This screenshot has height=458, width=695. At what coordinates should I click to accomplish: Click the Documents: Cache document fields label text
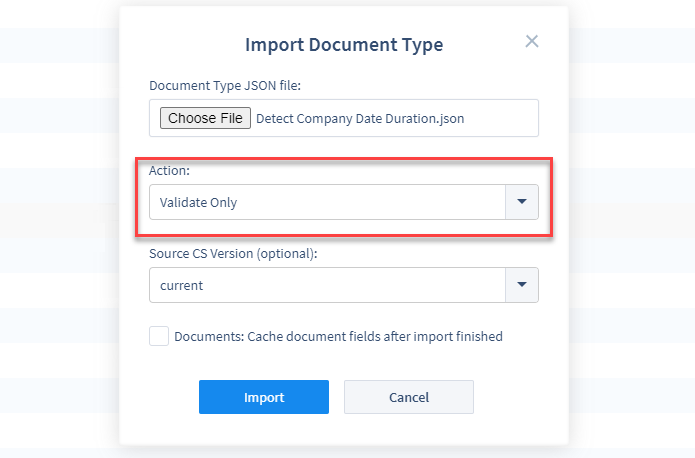click(x=338, y=337)
